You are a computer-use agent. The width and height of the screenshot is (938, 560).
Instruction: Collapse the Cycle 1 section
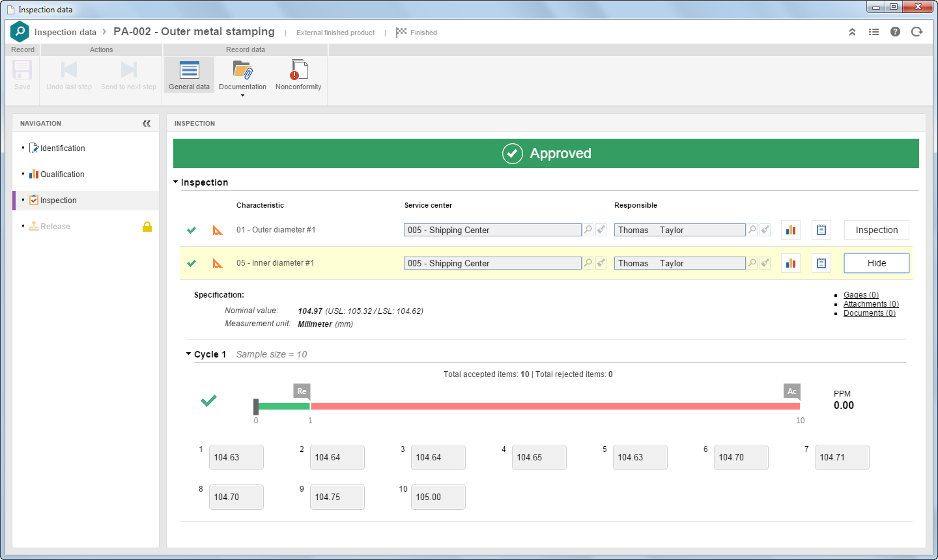click(189, 354)
